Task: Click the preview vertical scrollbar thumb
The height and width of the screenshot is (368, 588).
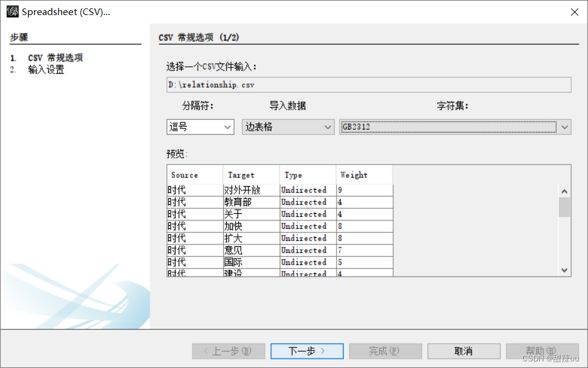Action: point(564,207)
